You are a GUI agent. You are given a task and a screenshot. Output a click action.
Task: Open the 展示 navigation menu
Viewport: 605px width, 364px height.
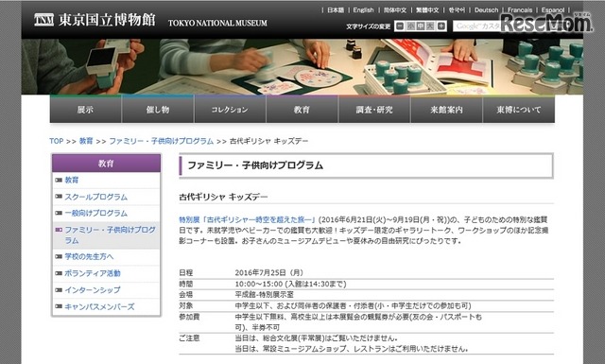(85, 110)
